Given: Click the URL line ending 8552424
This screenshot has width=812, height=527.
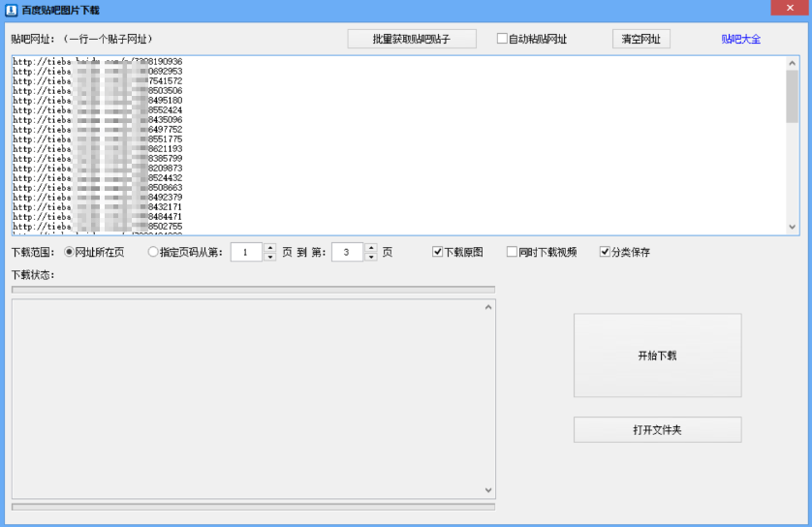Looking at the screenshot, I should (x=97, y=109).
